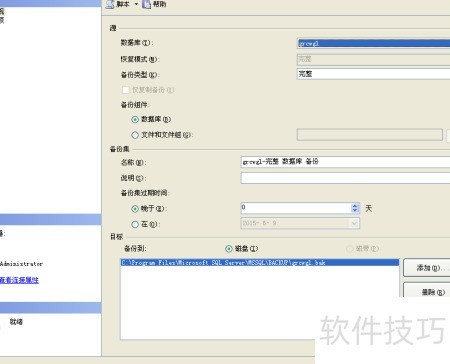This screenshot has height=364, width=450.
Task: Select the grcwgl.bak backup path entry
Action: pos(260,263)
